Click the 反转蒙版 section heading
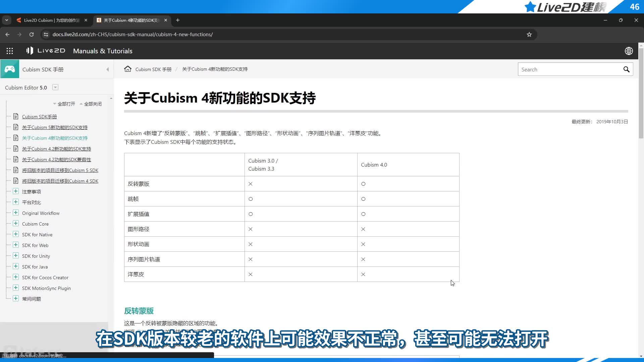644x362 pixels. click(139, 311)
